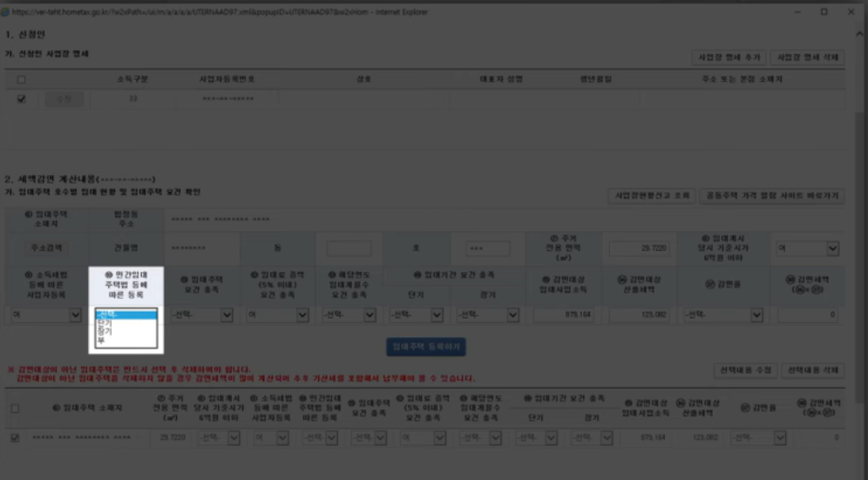Click the 민간임대주택법 등에 따른 등록 header above the list
868x480 pixels.
[125, 284]
